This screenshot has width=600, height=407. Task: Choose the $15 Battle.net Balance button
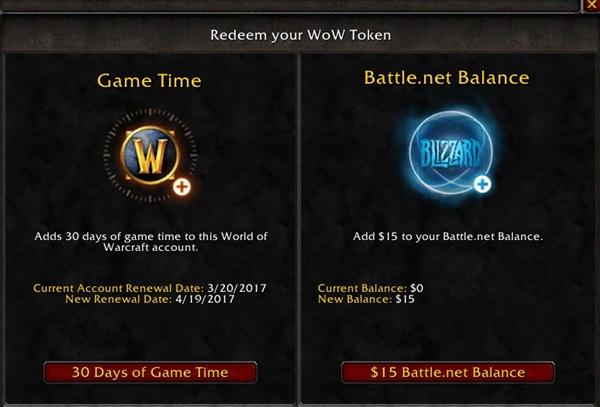[448, 372]
